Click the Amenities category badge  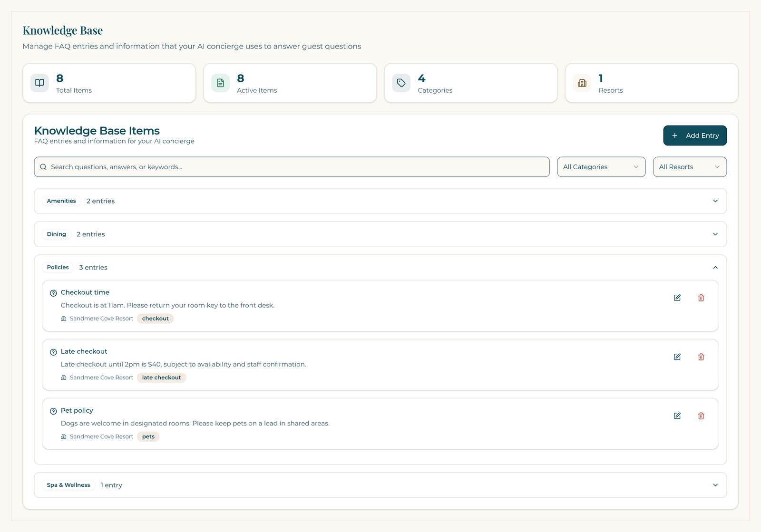coord(61,201)
